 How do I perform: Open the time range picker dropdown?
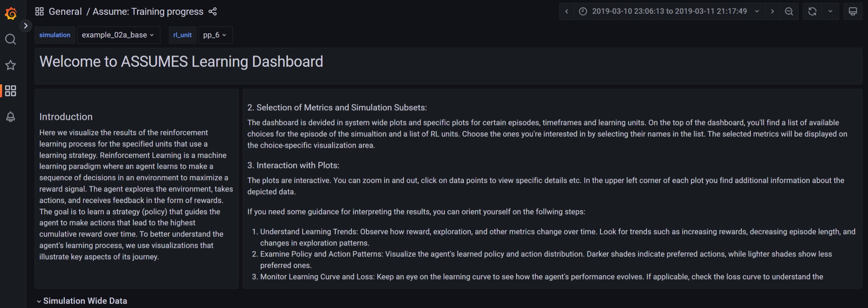pos(669,12)
